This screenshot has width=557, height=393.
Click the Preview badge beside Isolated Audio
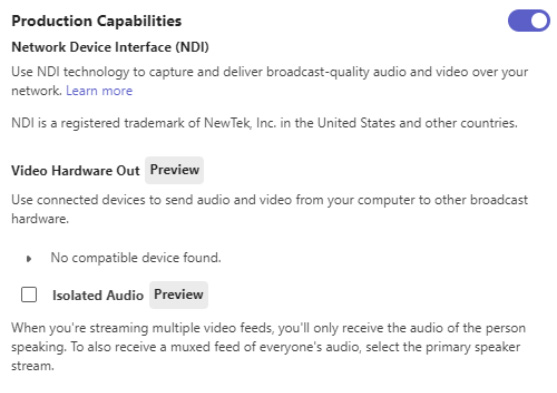click(179, 295)
